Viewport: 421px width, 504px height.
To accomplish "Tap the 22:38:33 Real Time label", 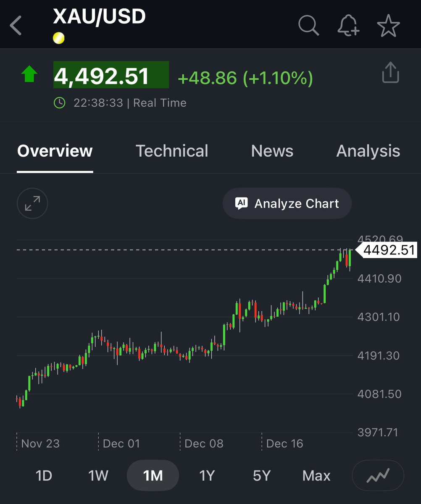I will pos(130,103).
